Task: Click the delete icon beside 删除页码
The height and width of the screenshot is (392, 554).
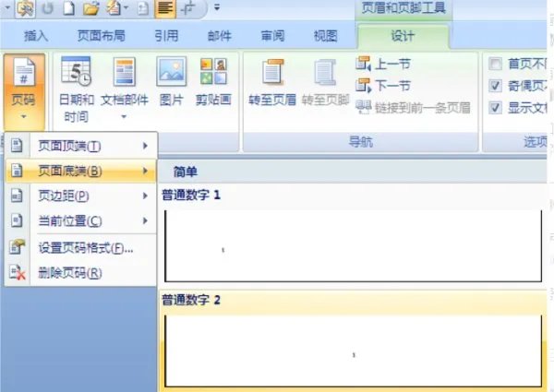Action: (17, 272)
